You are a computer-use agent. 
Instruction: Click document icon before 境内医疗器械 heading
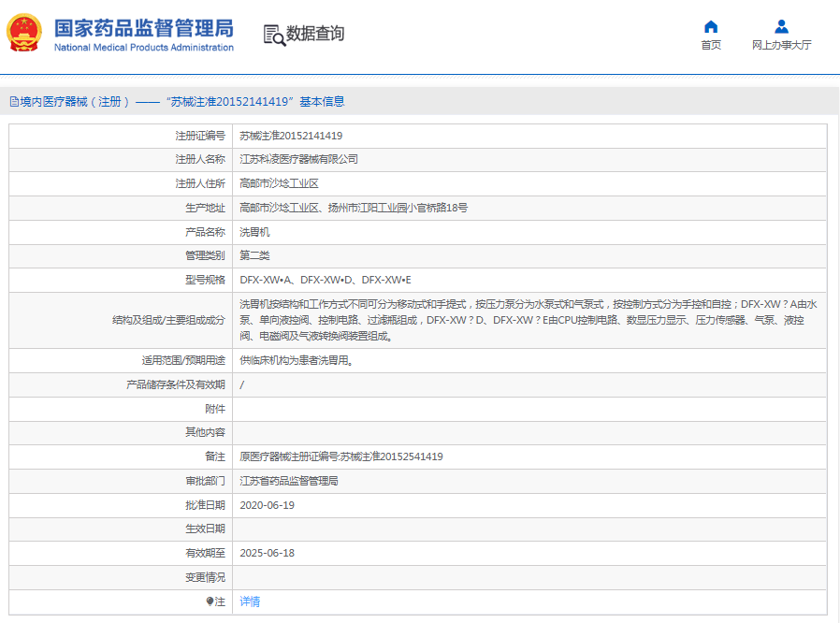tap(14, 102)
